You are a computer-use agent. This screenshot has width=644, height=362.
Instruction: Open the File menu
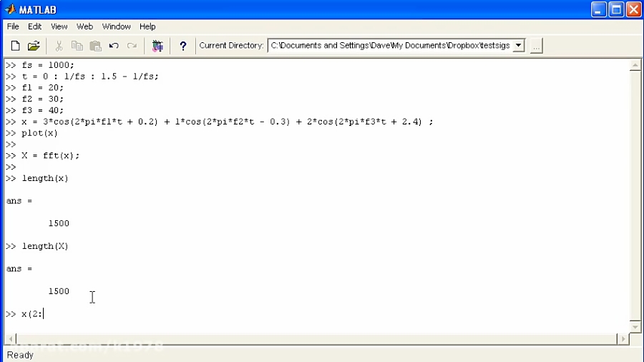(x=13, y=26)
